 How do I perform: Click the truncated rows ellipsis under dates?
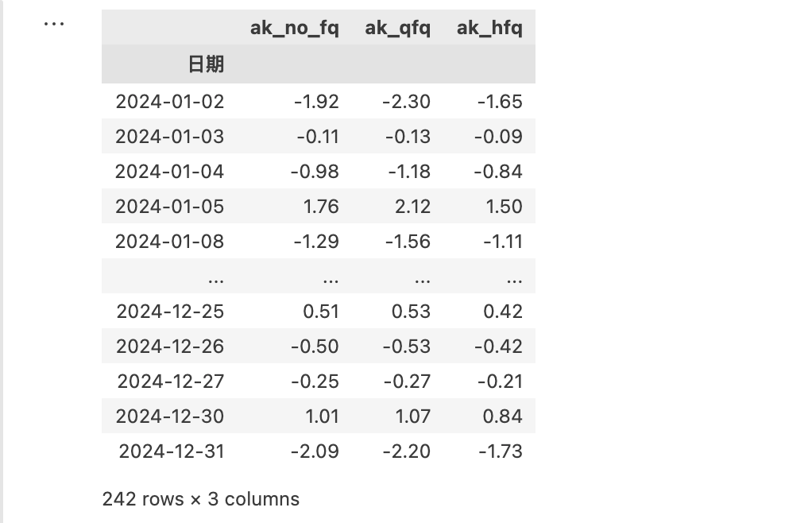(x=215, y=280)
